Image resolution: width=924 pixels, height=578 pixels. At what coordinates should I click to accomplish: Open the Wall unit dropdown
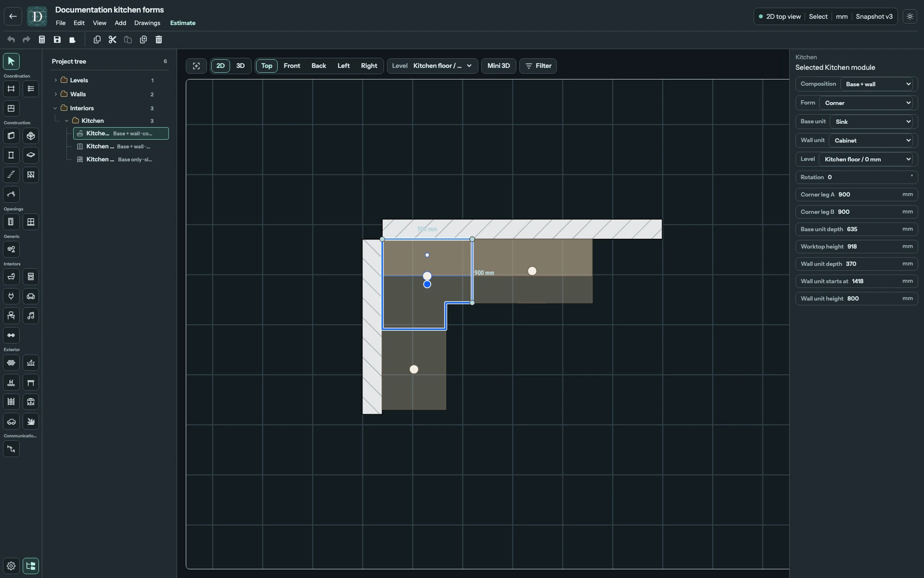(x=871, y=141)
